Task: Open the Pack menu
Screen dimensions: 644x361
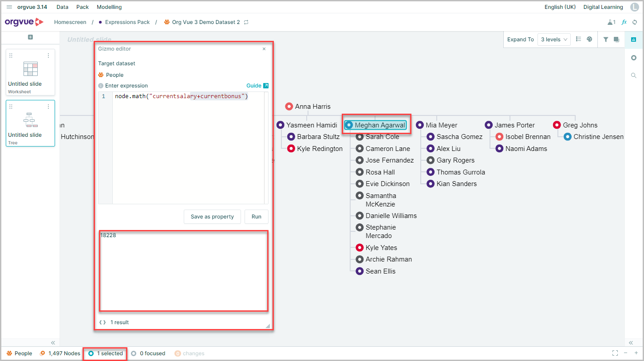Action: click(x=83, y=7)
